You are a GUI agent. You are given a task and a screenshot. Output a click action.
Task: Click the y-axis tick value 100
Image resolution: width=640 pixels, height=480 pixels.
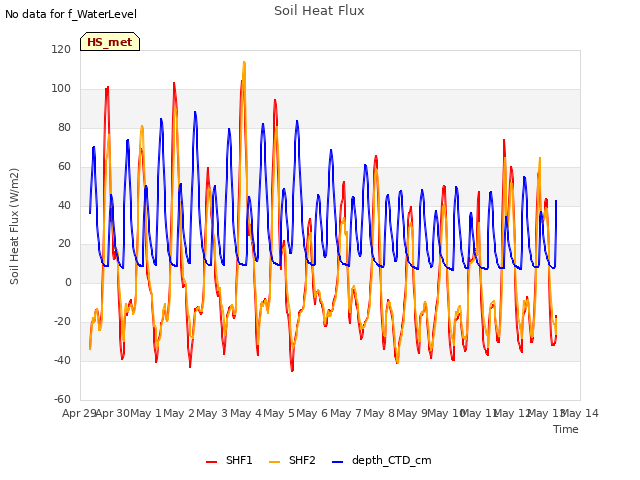[61, 89]
